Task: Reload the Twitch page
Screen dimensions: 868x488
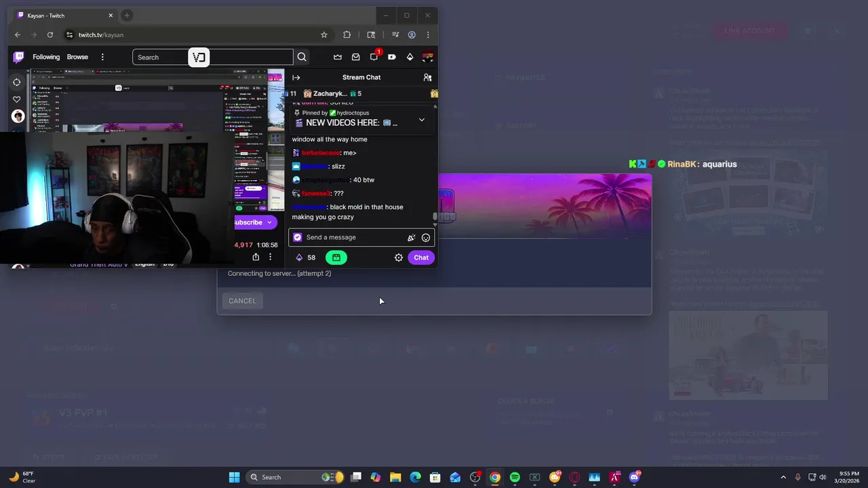Action: point(50,35)
